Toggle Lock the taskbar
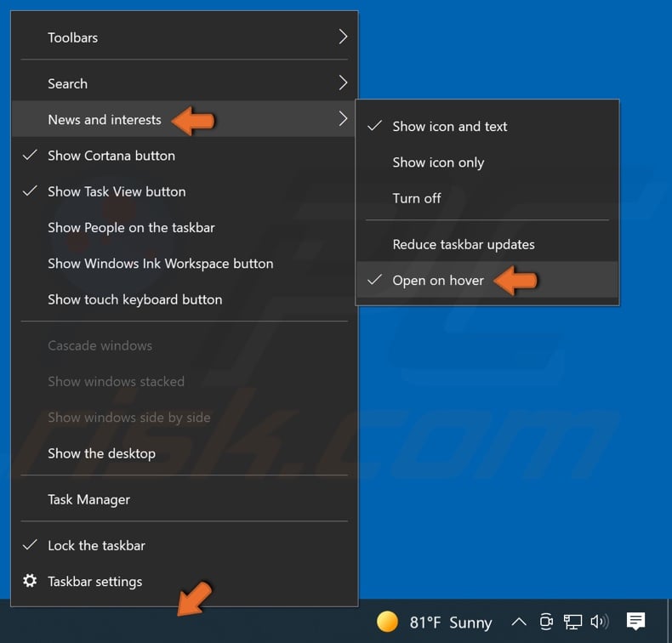The width and height of the screenshot is (672, 643). point(185,545)
